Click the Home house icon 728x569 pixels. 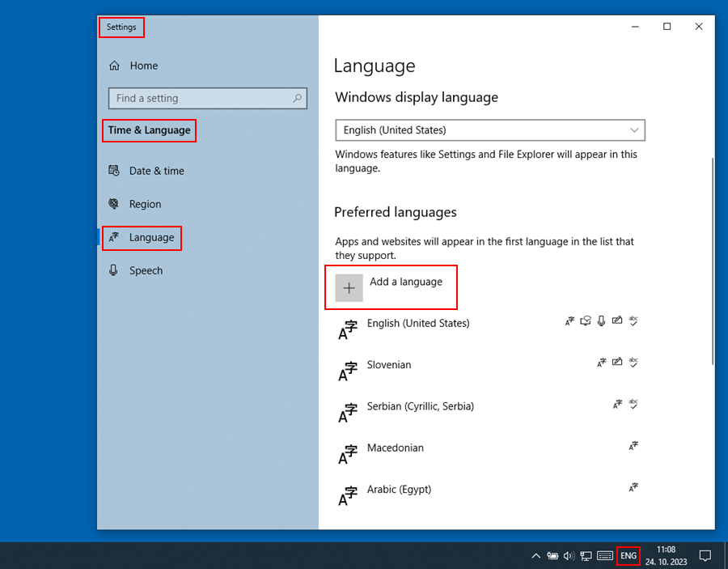tap(114, 66)
